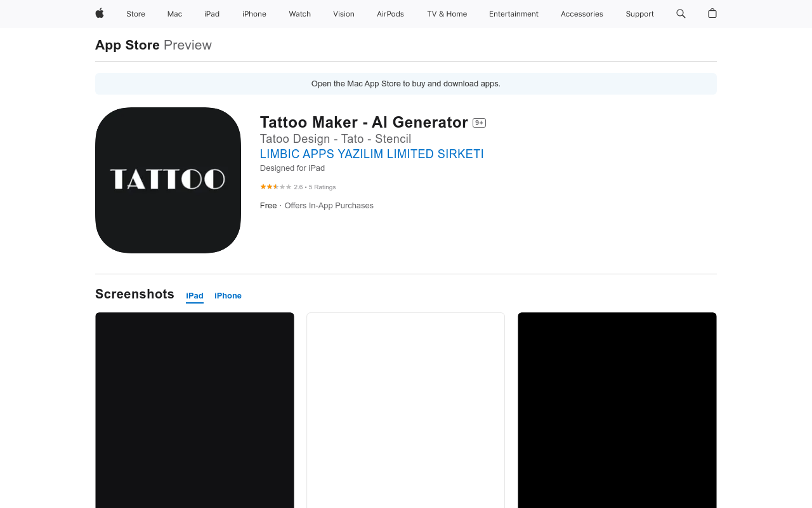Open the third black iPad screenshot

click(x=617, y=410)
